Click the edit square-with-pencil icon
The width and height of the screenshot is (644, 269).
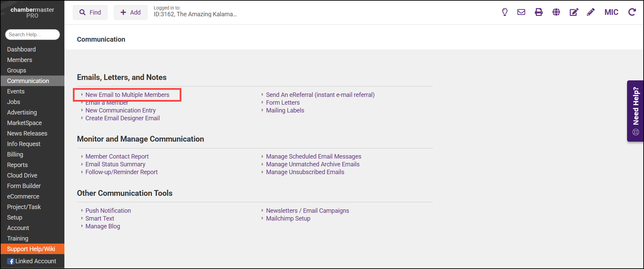click(x=573, y=12)
